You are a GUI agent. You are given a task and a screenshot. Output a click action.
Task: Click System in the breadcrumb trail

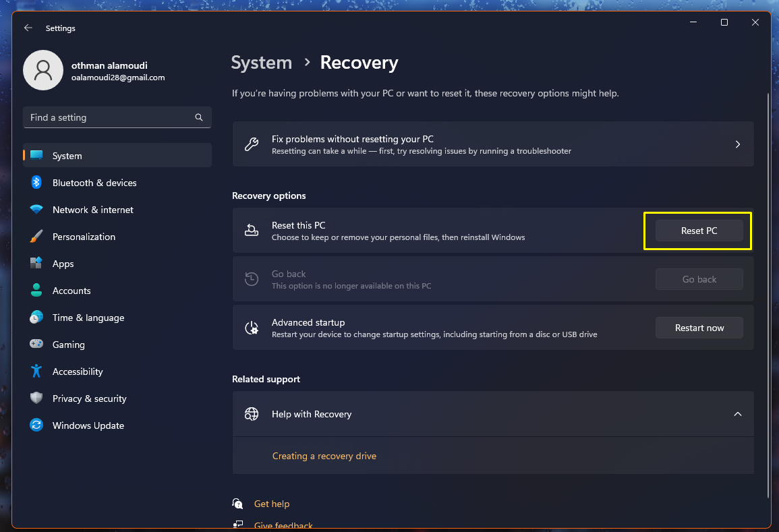coord(262,62)
